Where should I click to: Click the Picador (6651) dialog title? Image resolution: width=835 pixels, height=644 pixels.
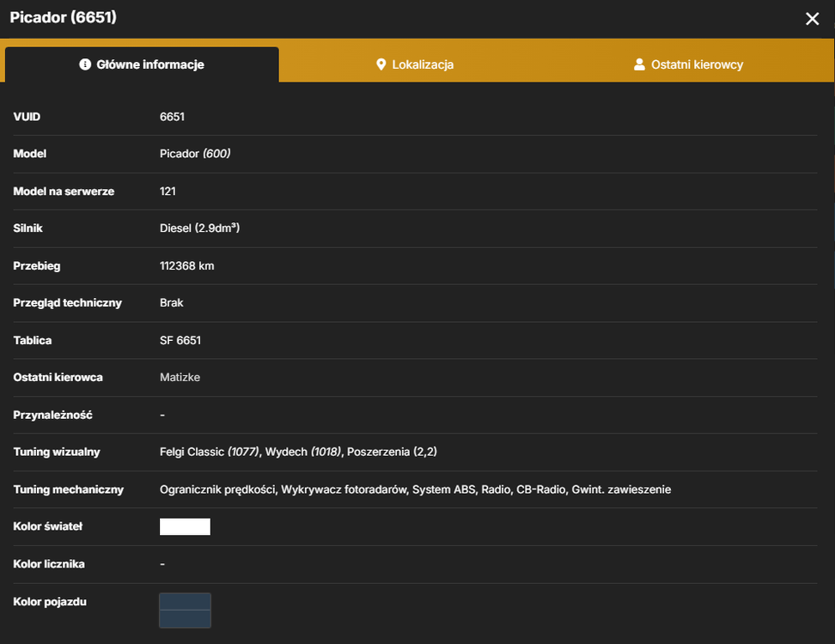point(64,17)
